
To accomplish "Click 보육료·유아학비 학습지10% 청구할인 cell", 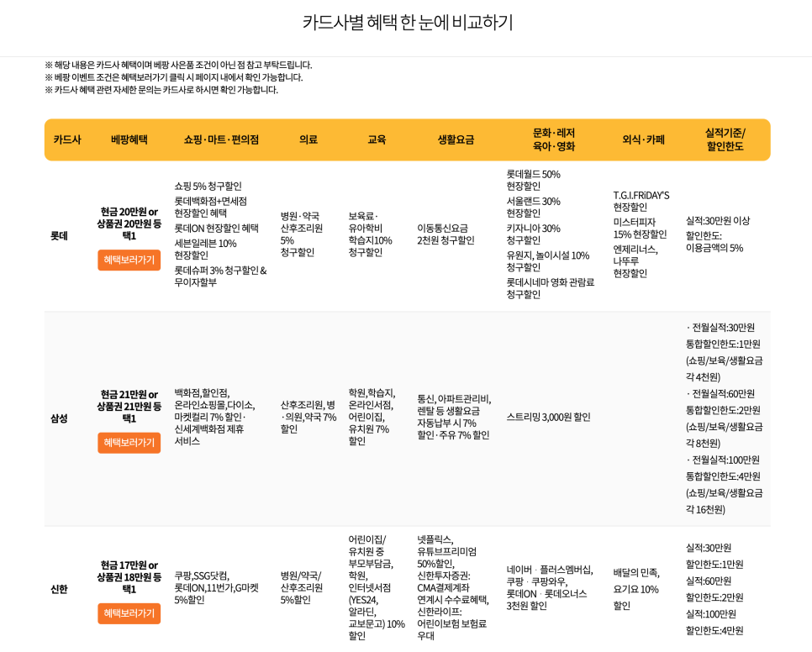I will (x=370, y=234).
